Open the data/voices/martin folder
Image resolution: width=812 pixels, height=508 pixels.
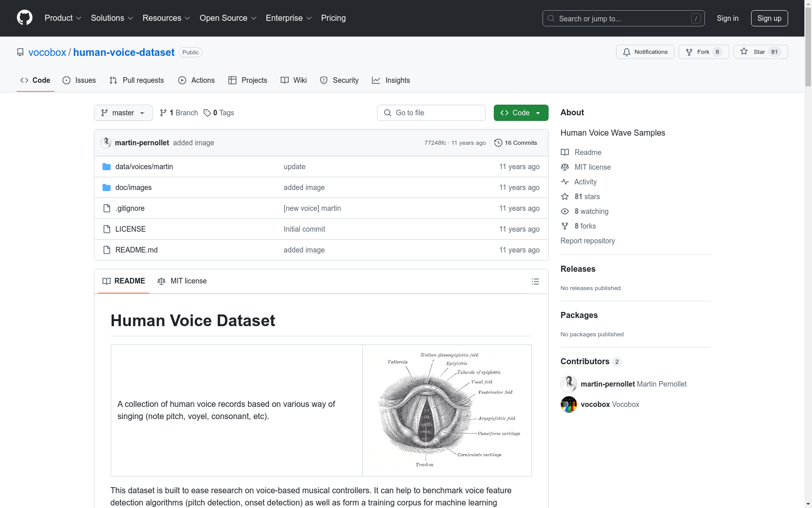click(x=144, y=167)
